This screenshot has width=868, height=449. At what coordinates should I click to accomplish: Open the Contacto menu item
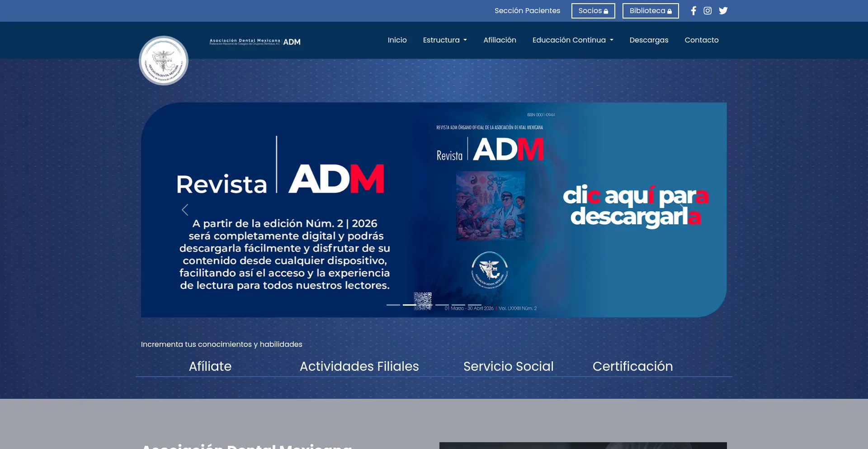701,40
